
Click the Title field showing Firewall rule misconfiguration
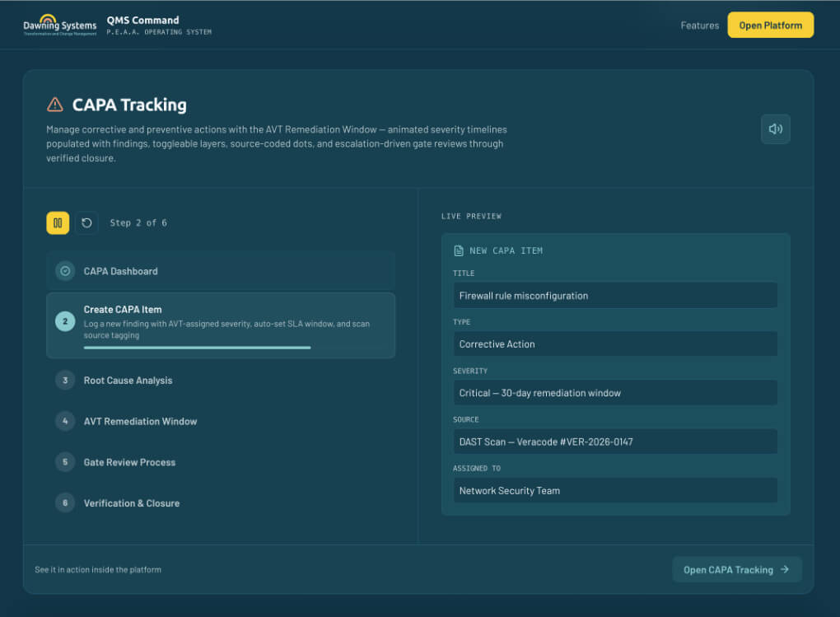click(x=615, y=295)
